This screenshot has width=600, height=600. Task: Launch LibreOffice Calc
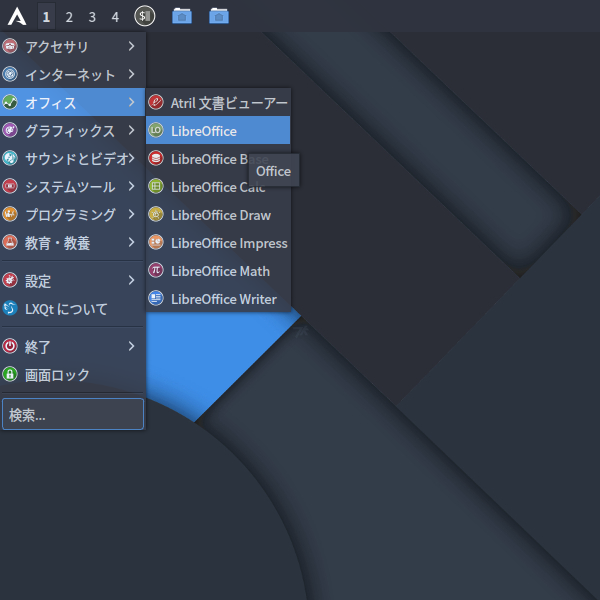[x=218, y=187]
